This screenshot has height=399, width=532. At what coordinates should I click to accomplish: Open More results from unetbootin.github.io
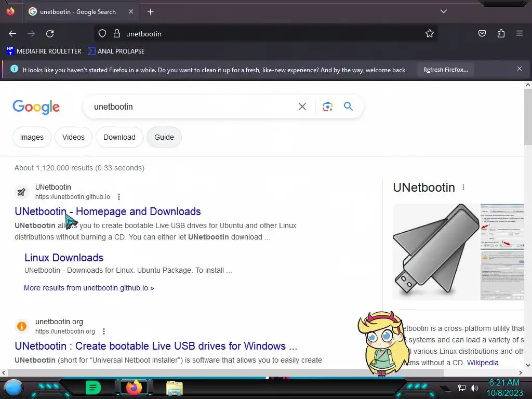click(x=89, y=288)
